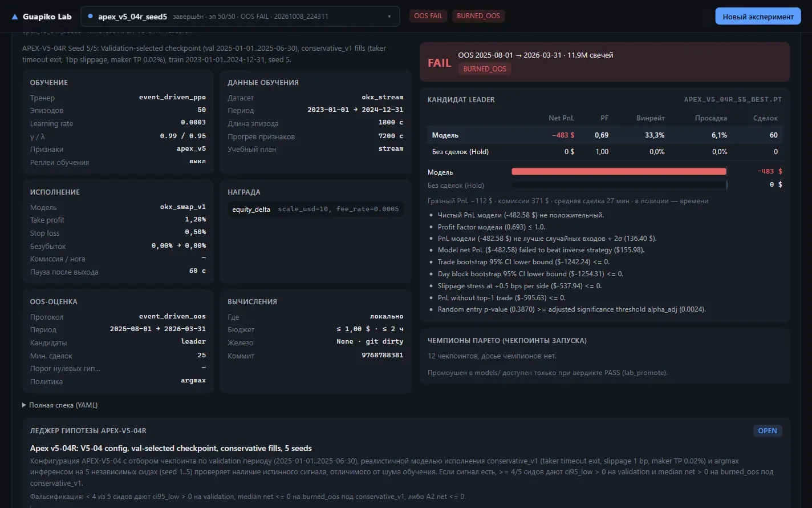
Task: Click the policy value argmax
Action: click(x=193, y=380)
